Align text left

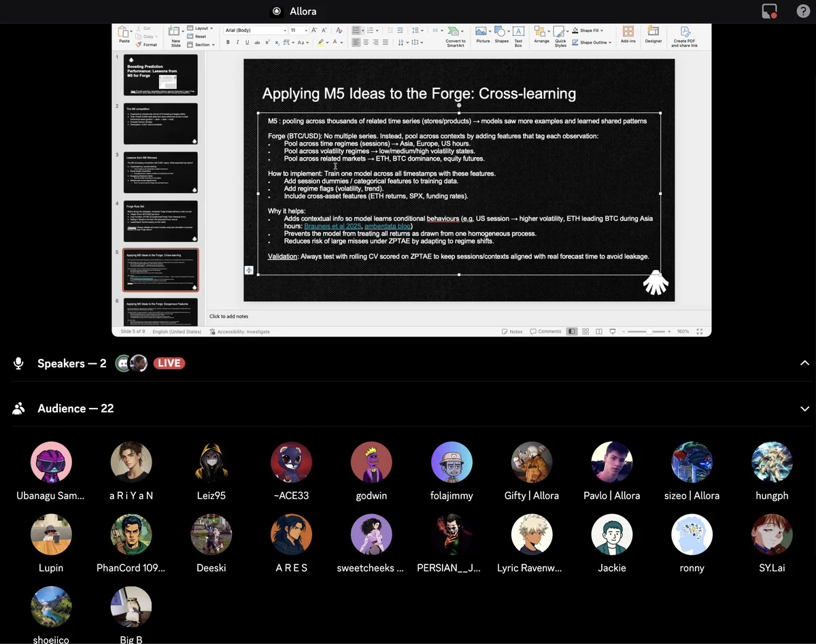point(356,42)
